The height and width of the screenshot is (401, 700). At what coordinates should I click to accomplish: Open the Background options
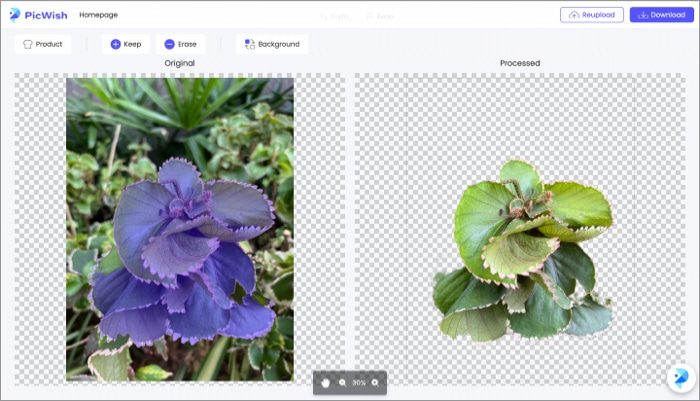pyautogui.click(x=271, y=44)
